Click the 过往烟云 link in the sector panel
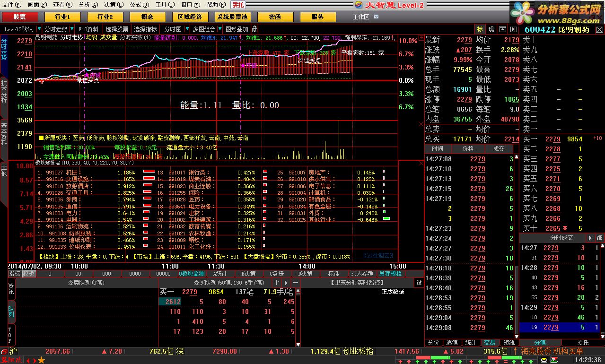 (377, 256)
